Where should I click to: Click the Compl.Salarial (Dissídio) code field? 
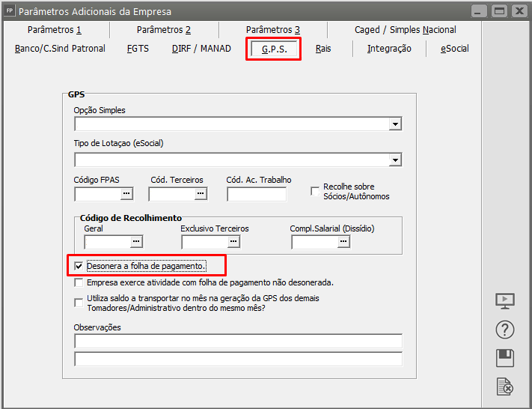(x=315, y=241)
